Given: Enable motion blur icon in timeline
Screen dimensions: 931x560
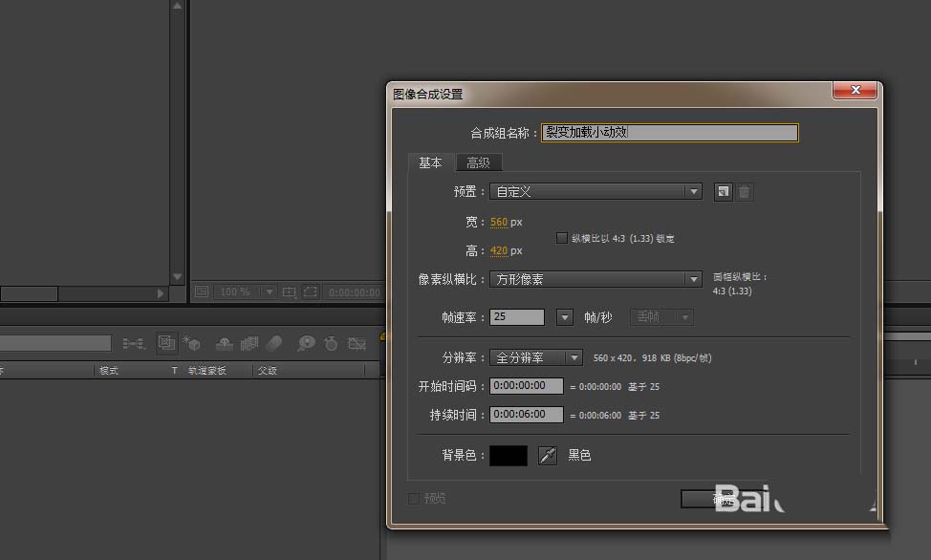Looking at the screenshot, I should coord(274,343).
